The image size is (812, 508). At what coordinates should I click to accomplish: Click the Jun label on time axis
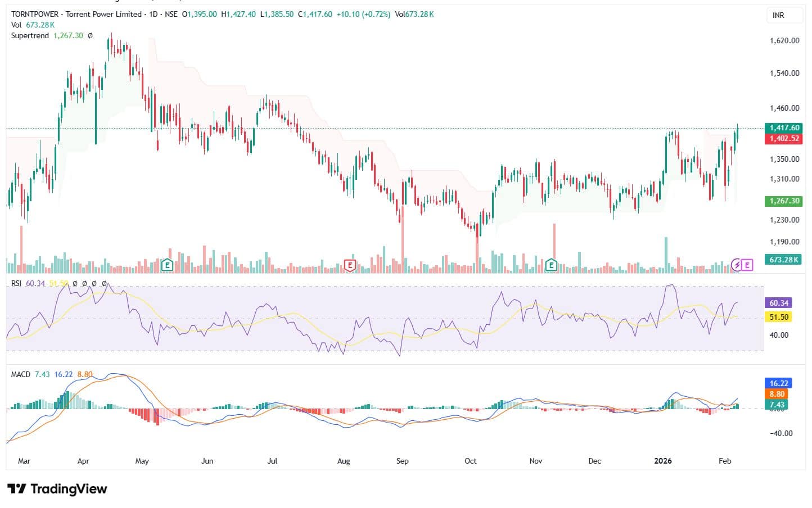[207, 461]
